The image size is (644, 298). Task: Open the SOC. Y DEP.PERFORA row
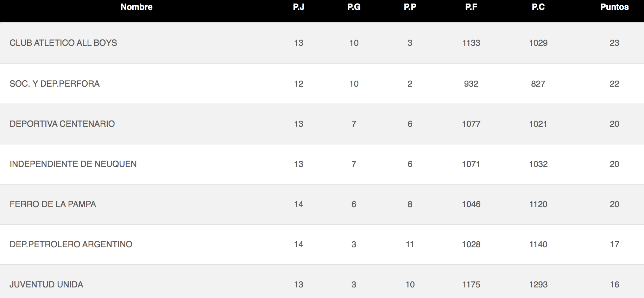pos(322,84)
